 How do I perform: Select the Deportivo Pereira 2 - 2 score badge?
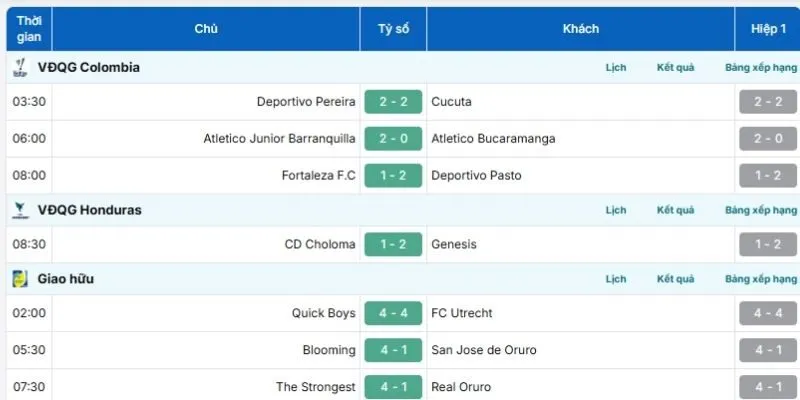click(x=393, y=102)
